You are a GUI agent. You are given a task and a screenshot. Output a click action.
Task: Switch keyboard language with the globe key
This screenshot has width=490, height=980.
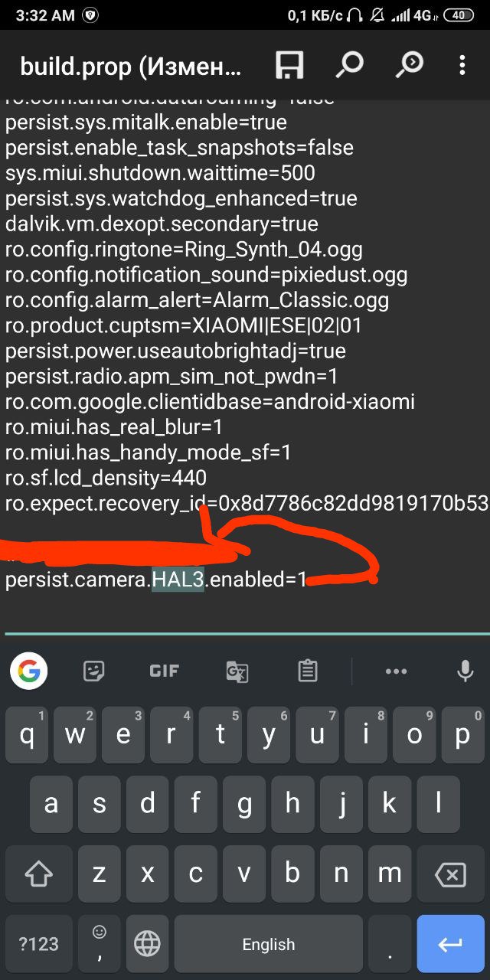(147, 943)
